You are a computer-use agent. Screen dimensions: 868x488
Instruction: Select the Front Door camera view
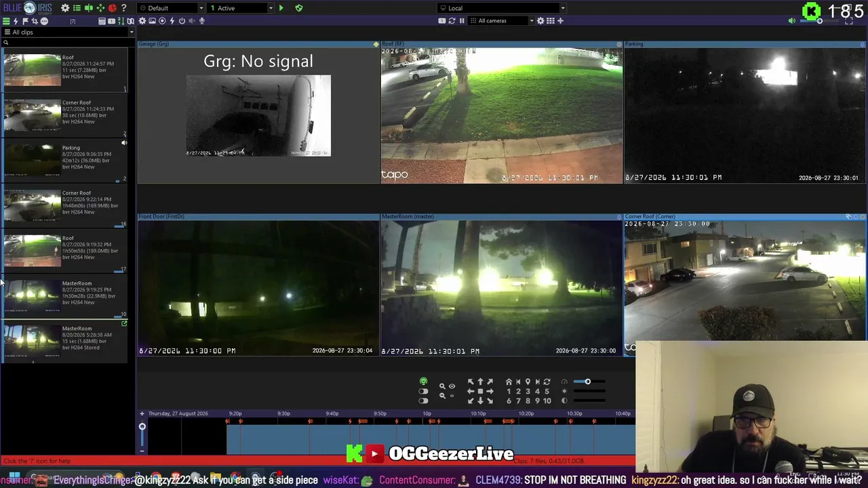258,285
